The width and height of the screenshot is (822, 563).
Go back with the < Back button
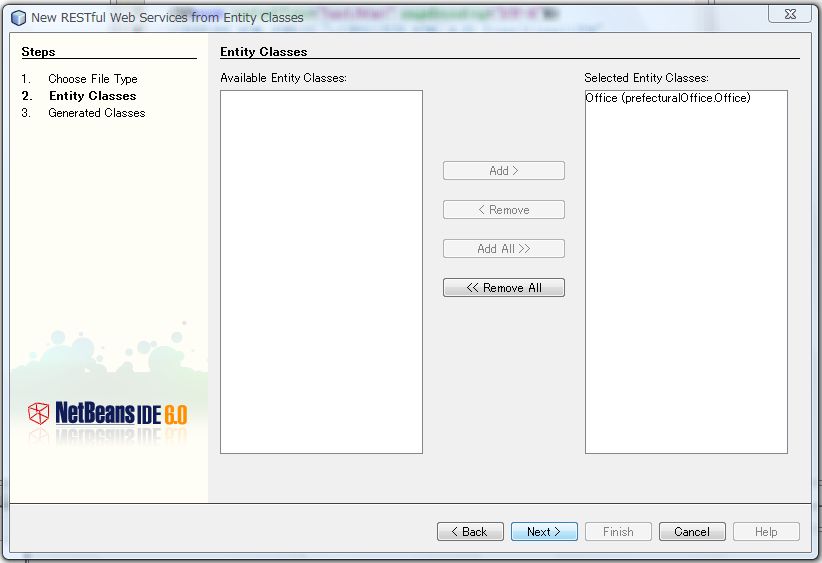coord(470,532)
